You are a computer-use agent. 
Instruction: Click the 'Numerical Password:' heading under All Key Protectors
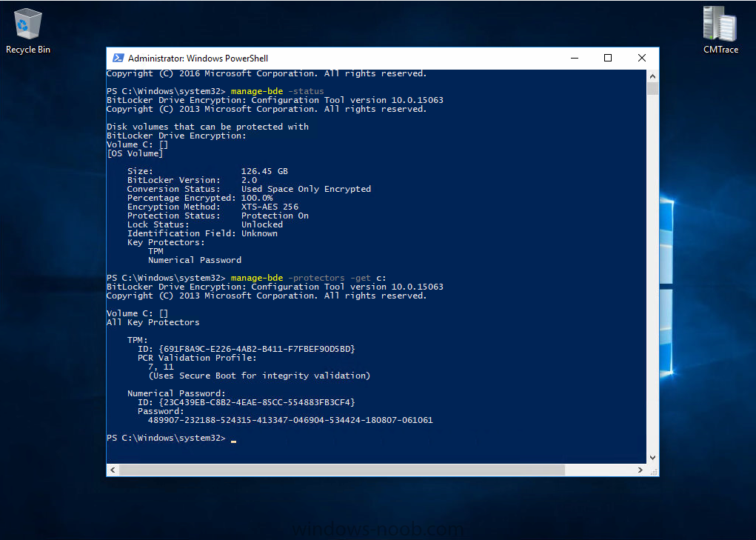(x=176, y=393)
